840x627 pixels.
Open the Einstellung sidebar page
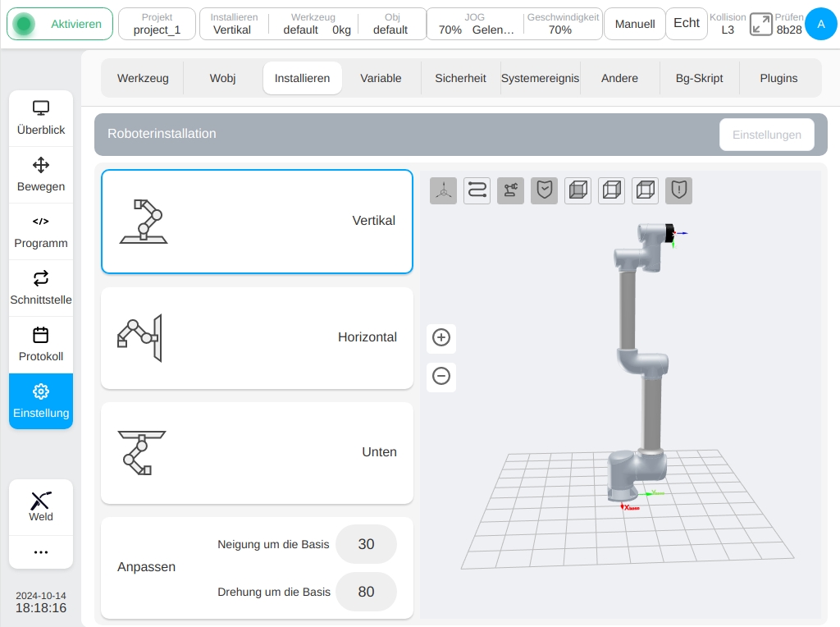41,400
